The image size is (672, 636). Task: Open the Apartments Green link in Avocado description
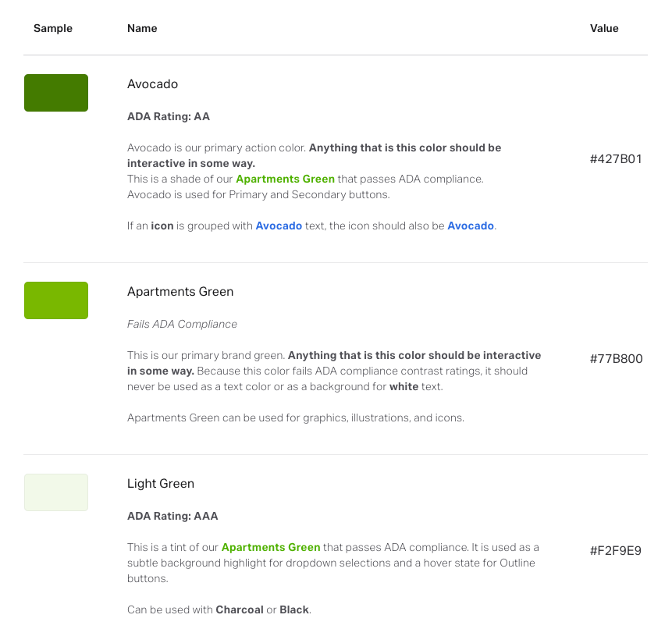[285, 179]
